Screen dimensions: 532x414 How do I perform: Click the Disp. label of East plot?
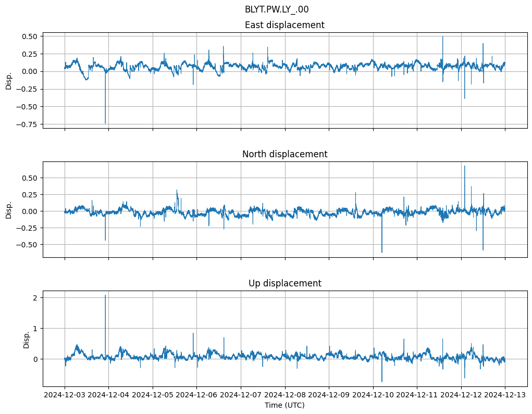(9, 81)
